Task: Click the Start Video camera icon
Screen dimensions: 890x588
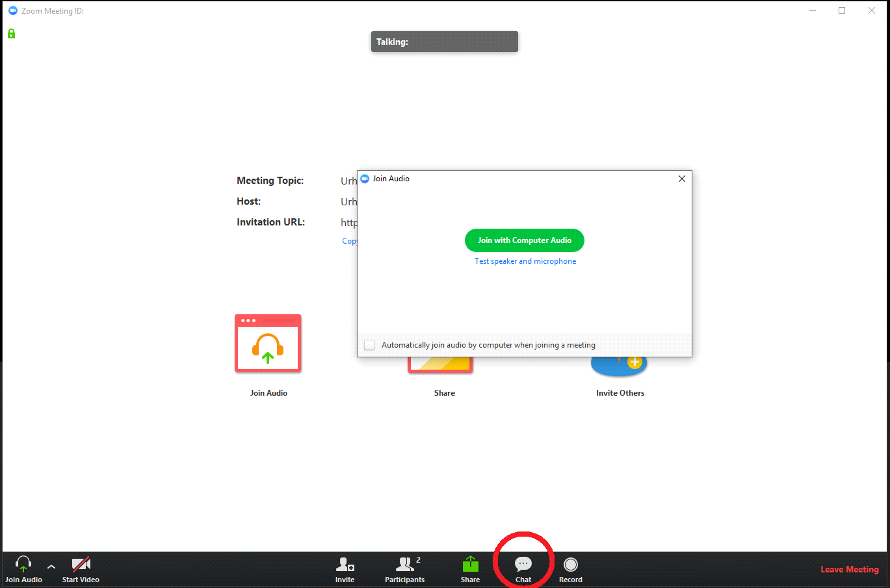Action: (x=81, y=564)
